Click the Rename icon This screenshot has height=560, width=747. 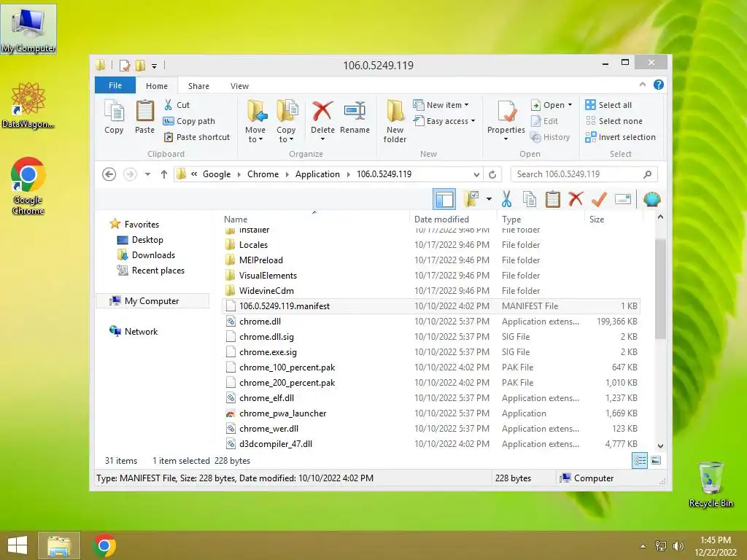(355, 111)
